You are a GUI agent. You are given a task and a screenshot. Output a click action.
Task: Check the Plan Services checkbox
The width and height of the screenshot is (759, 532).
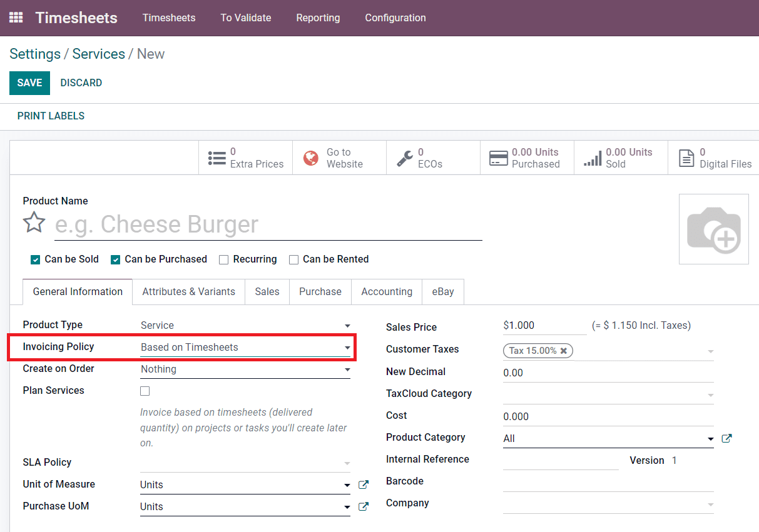point(145,391)
